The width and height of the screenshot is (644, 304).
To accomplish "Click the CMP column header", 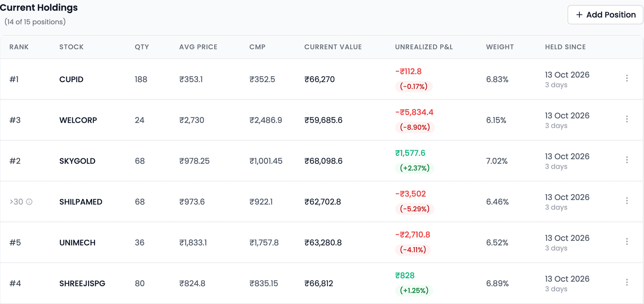I will [257, 47].
